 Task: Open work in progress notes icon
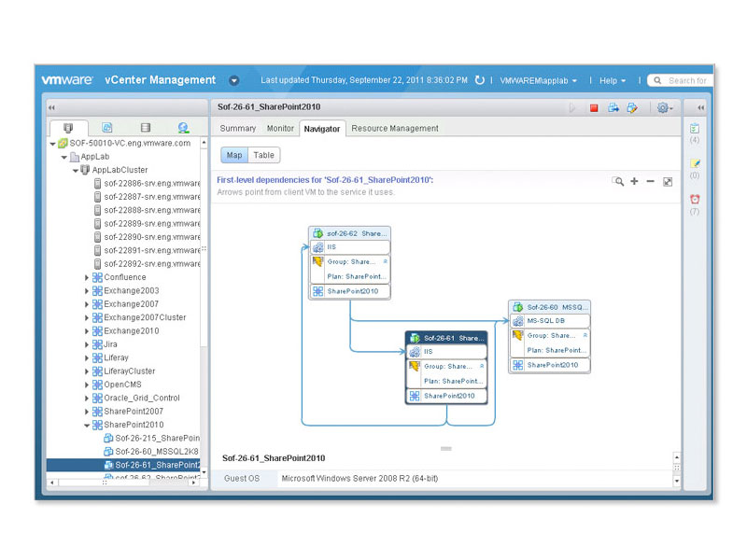click(x=695, y=164)
